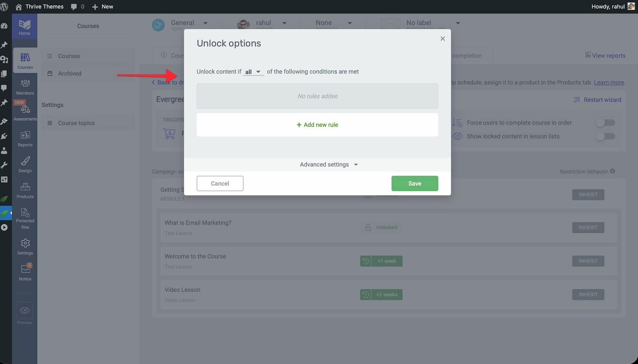Open the No label dropdown

pos(433,23)
